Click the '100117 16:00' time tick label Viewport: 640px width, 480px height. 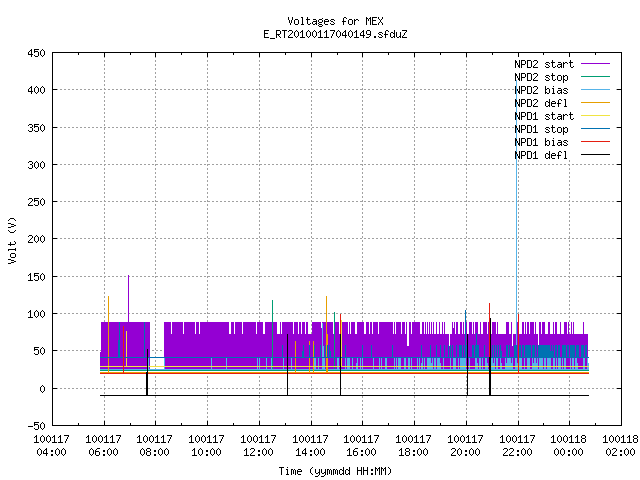point(362,445)
